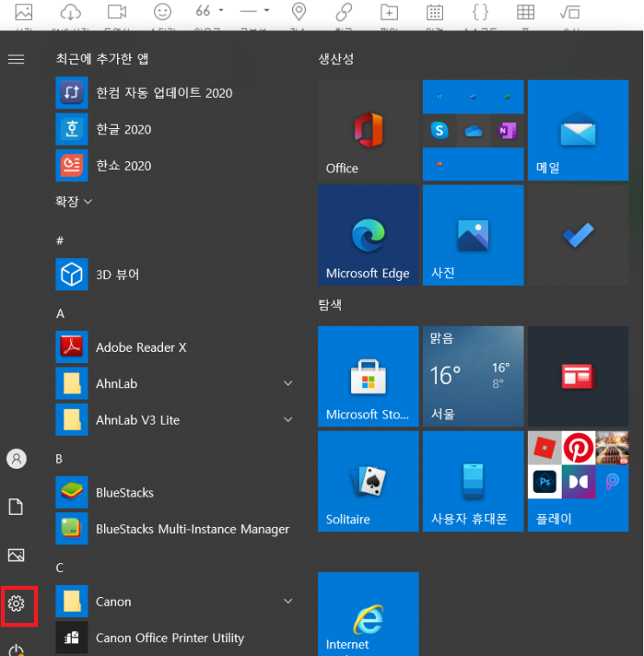The width and height of the screenshot is (644, 656).
Task: Open the 메일 tile
Action: coord(578,130)
